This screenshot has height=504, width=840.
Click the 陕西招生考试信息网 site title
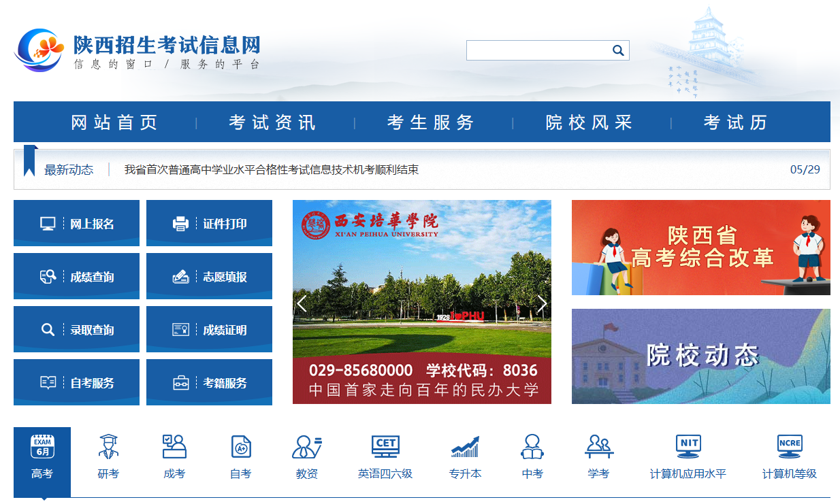click(x=167, y=45)
